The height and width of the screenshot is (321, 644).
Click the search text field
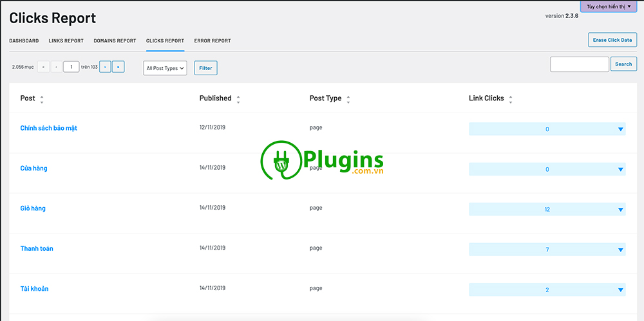click(x=579, y=64)
